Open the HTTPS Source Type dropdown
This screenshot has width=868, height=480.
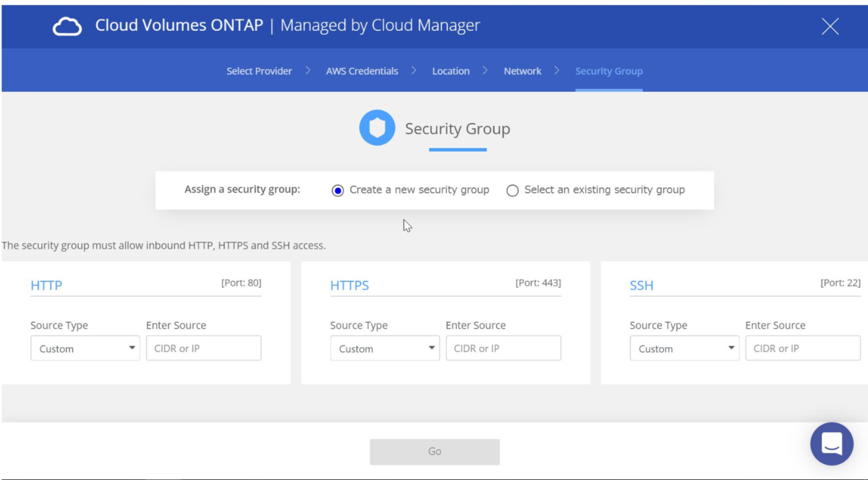click(x=385, y=348)
